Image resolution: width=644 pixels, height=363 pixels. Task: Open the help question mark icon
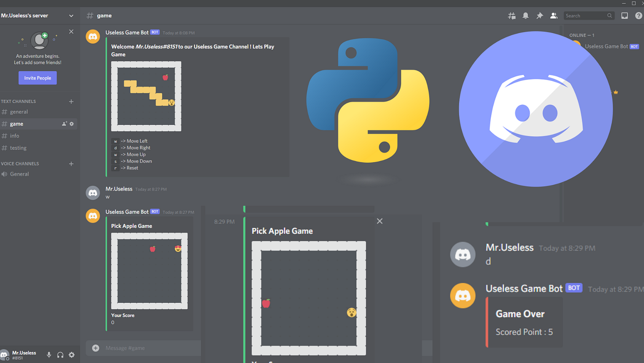(x=638, y=16)
